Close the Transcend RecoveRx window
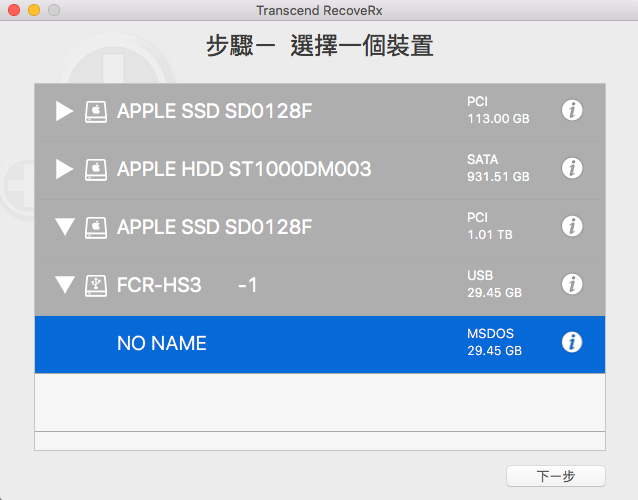 (x=14, y=10)
